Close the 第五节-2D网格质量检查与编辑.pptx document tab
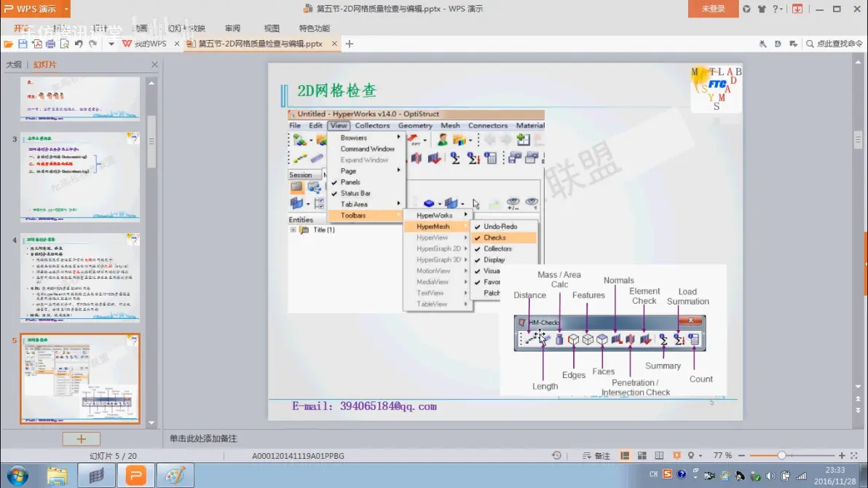Viewport: 868px width, 488px height. 334,44
